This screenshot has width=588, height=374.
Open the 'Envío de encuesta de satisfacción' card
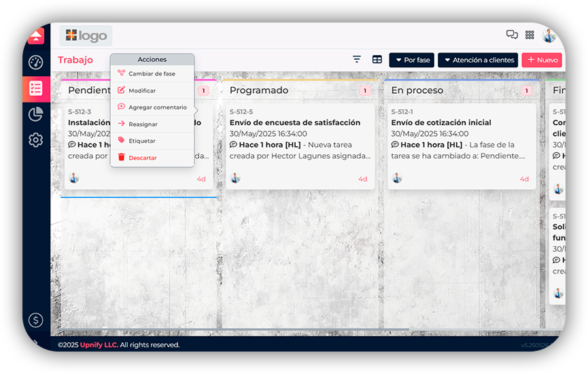click(295, 122)
